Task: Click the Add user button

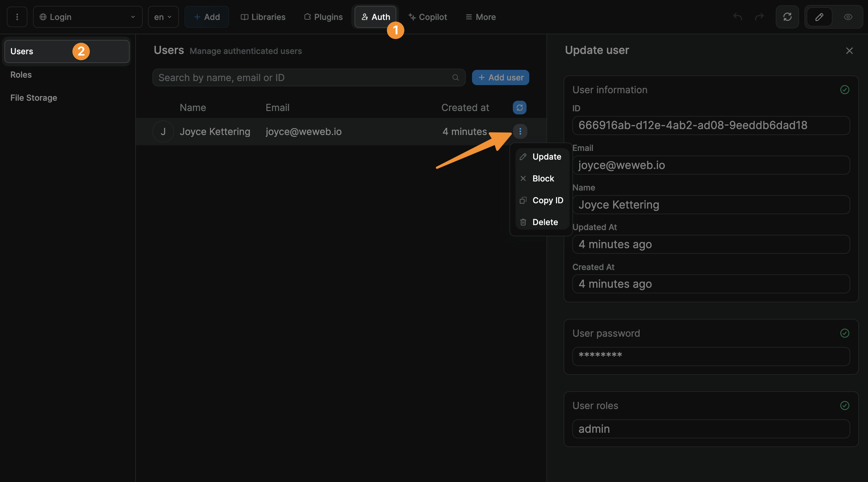Action: 500,78
